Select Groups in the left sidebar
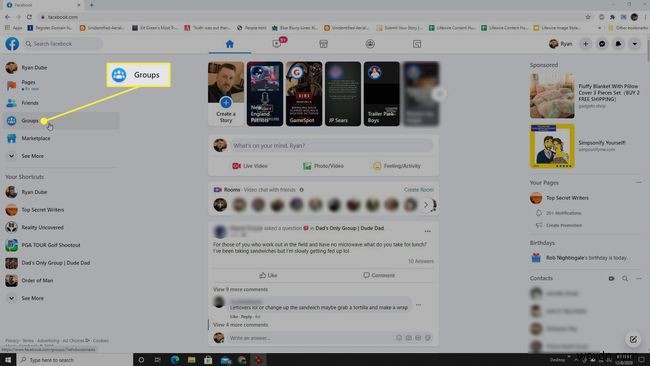The image size is (650, 366). coord(61,121)
